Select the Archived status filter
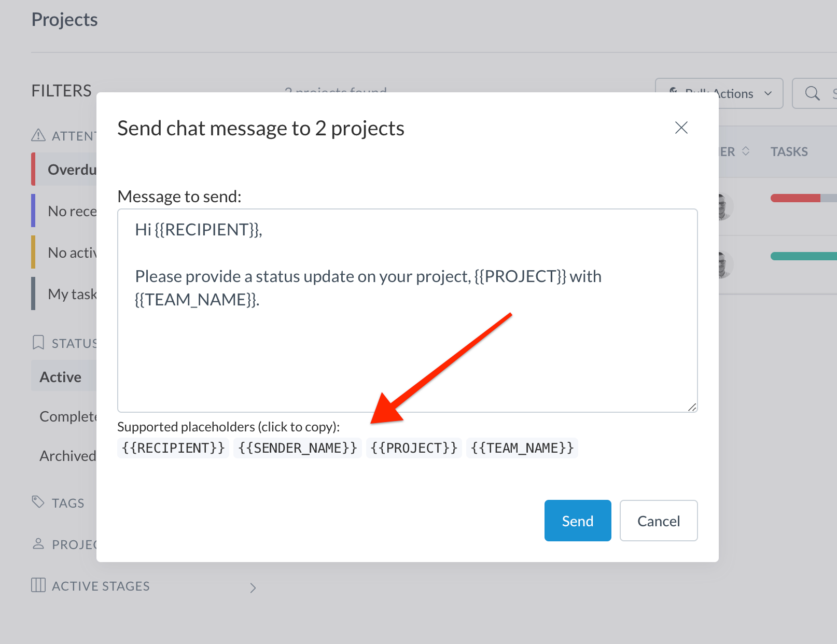Screen dimensions: 837x644 click(x=67, y=456)
